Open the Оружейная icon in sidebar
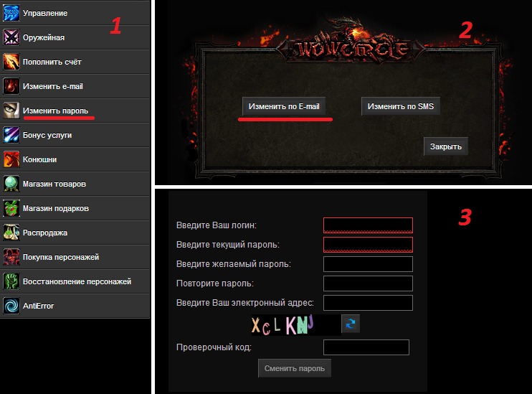The image size is (532, 394). [x=11, y=37]
